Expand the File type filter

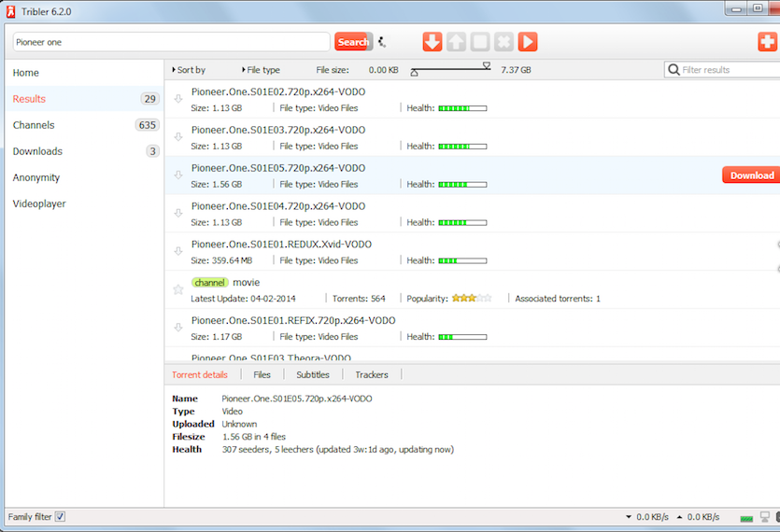click(261, 70)
